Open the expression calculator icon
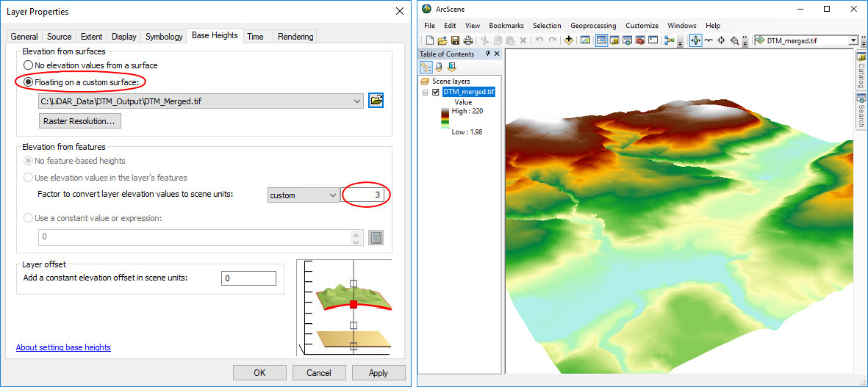This screenshot has height=387, width=868. 376,238
